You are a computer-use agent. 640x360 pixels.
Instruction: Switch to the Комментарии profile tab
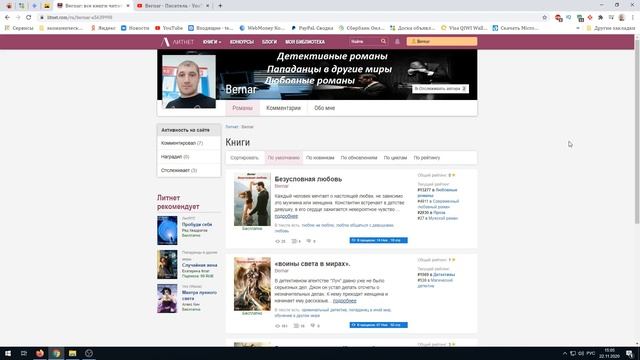(x=283, y=108)
